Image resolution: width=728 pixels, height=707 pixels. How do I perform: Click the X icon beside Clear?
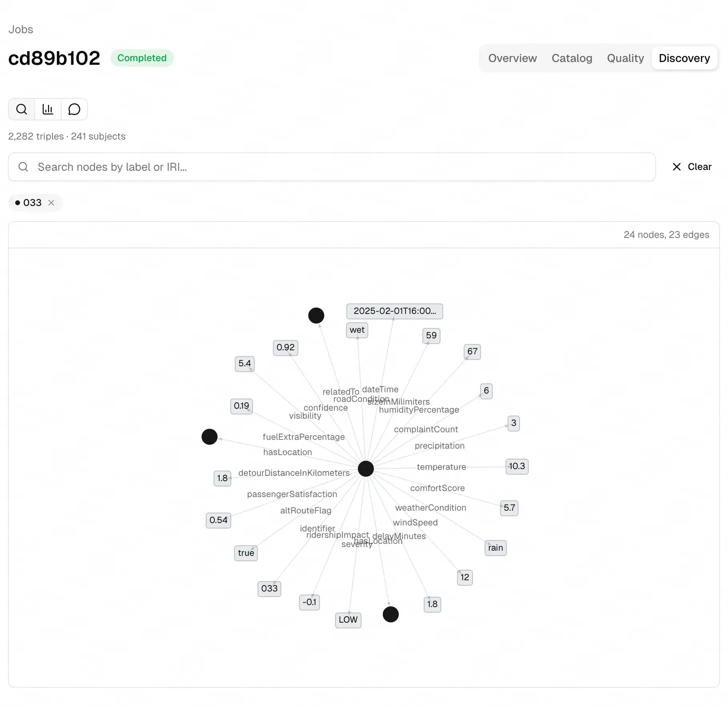676,167
